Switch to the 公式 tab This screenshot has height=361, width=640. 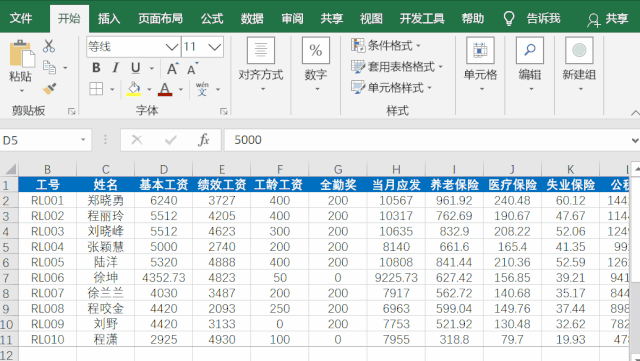(x=212, y=18)
